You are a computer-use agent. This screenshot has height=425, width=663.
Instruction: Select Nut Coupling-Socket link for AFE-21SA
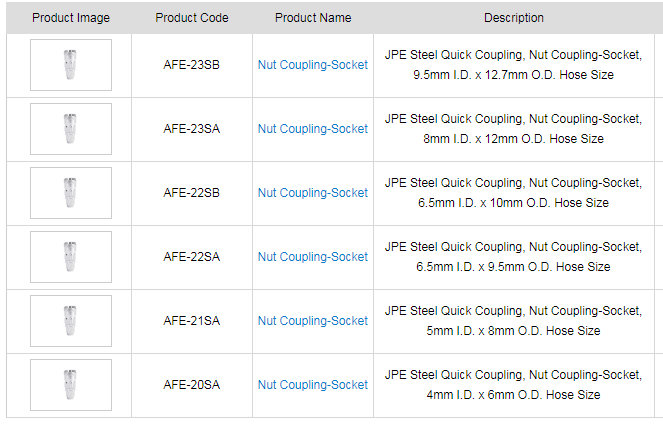click(313, 321)
